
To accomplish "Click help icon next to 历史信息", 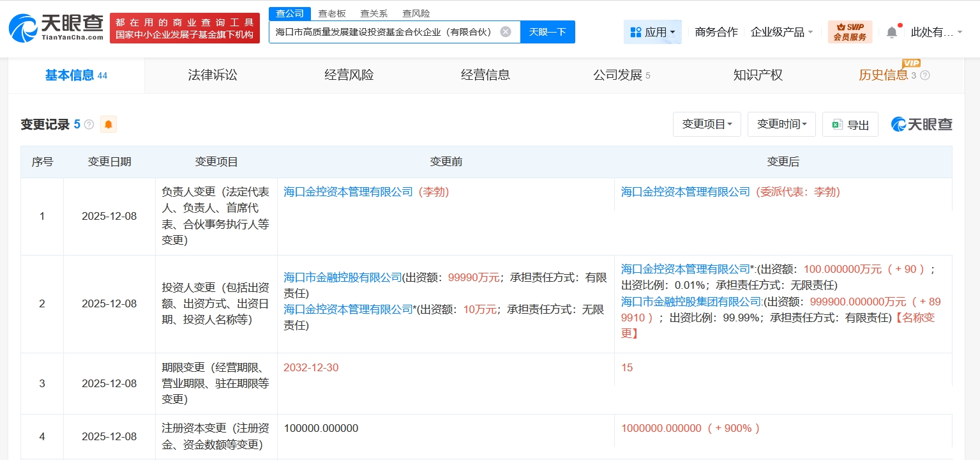I will pyautogui.click(x=925, y=75).
